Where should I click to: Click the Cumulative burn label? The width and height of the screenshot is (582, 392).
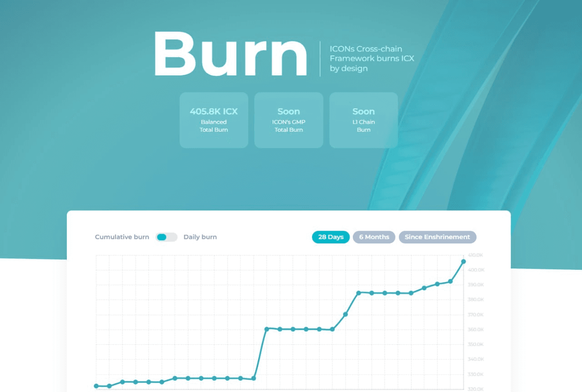[x=122, y=237]
